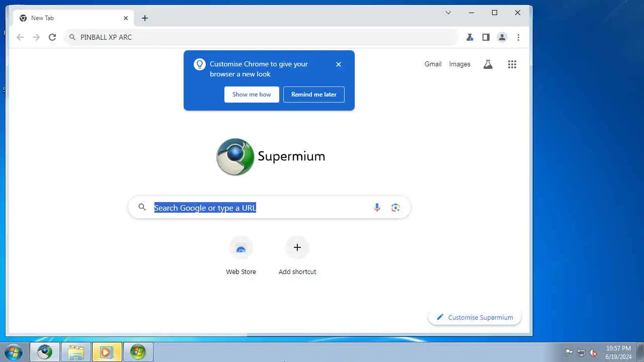Expand the tab search chevron
Image resolution: width=644 pixels, height=362 pixels.
pos(448,13)
